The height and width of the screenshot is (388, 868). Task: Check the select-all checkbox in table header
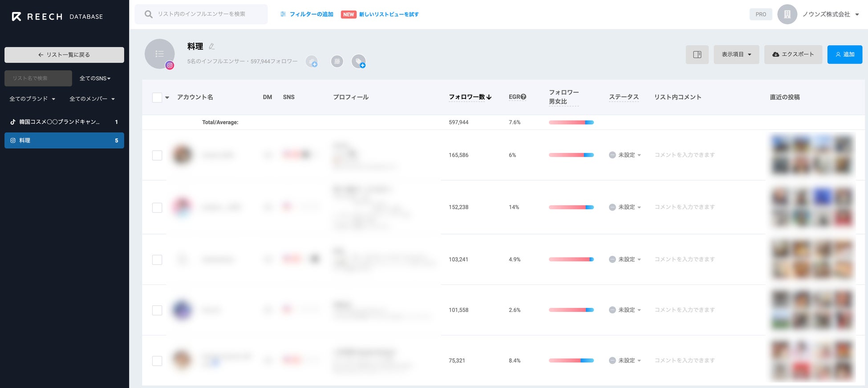[157, 97]
